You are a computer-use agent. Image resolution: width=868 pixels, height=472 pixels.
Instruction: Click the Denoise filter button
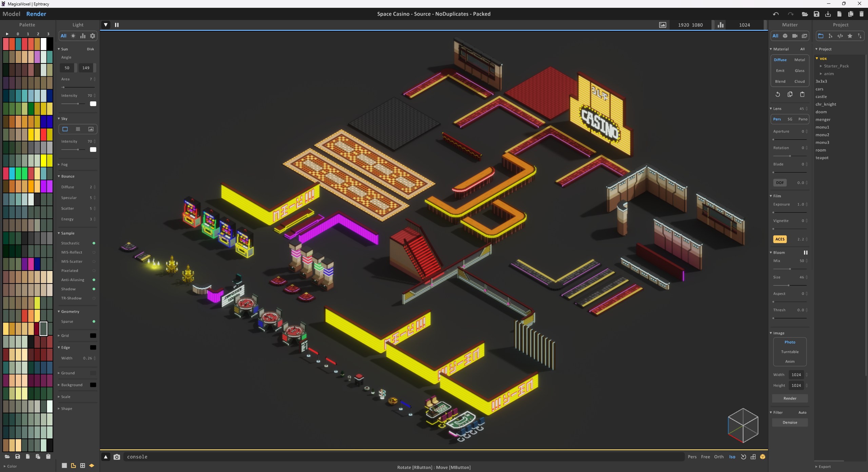click(x=790, y=422)
